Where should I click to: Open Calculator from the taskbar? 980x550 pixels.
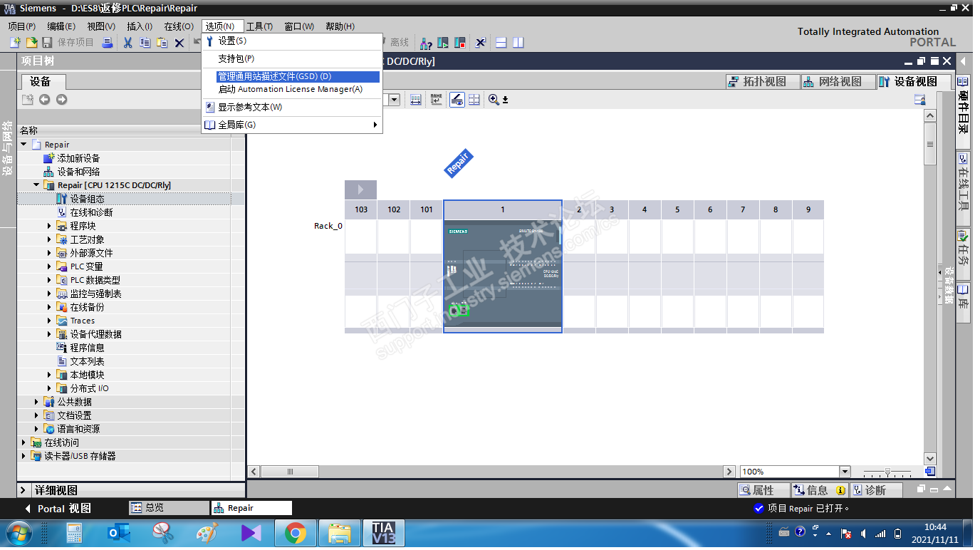[74, 533]
